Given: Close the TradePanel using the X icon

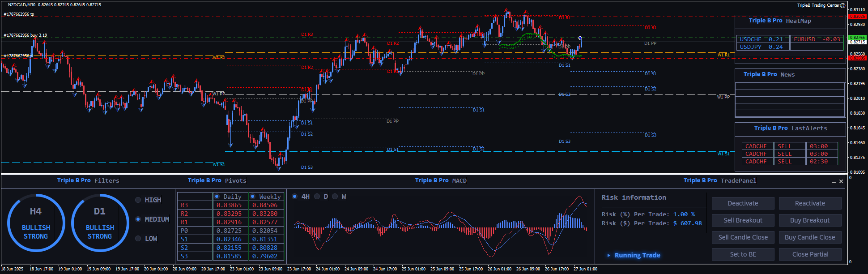Looking at the screenshot, I should [841, 181].
